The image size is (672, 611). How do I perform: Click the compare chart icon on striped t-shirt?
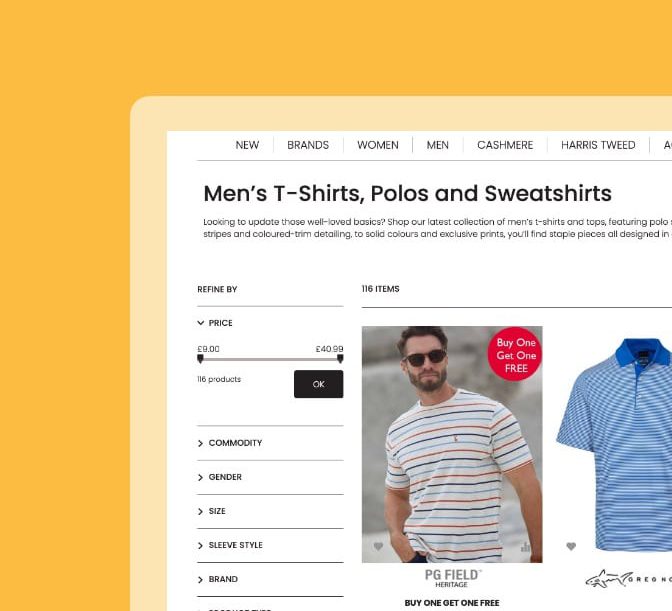[x=525, y=547]
